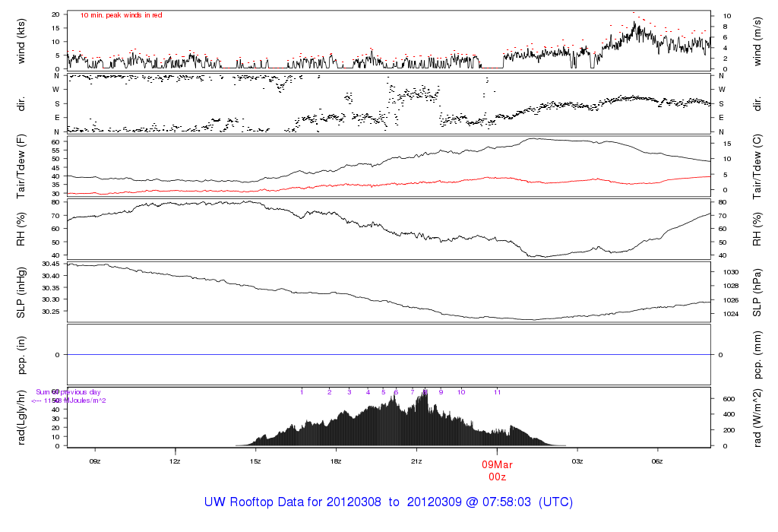Click the "1024" hPa tick value
The width and height of the screenshot is (778, 532).
click(731, 314)
